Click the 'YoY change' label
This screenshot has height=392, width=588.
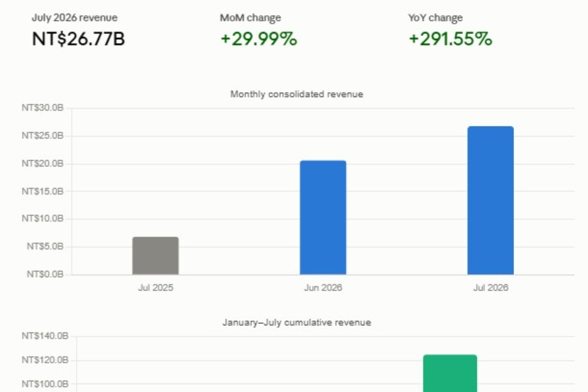click(x=436, y=18)
